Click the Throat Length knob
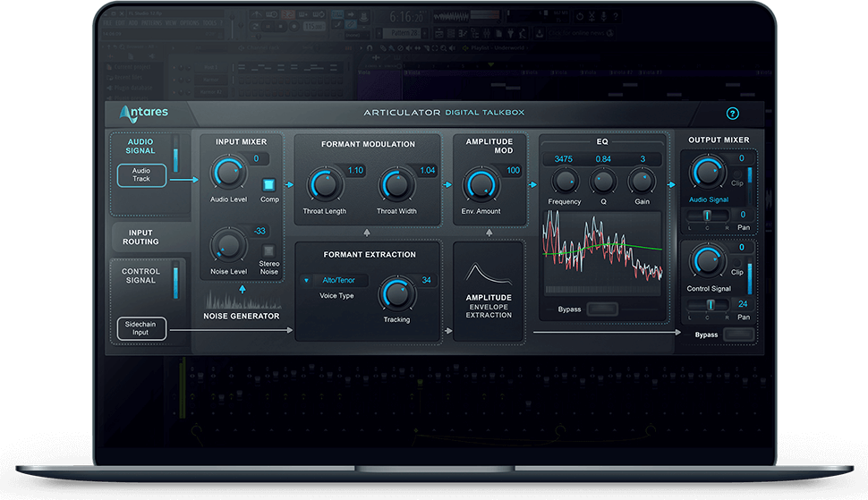The height and width of the screenshot is (500, 868). point(322,185)
